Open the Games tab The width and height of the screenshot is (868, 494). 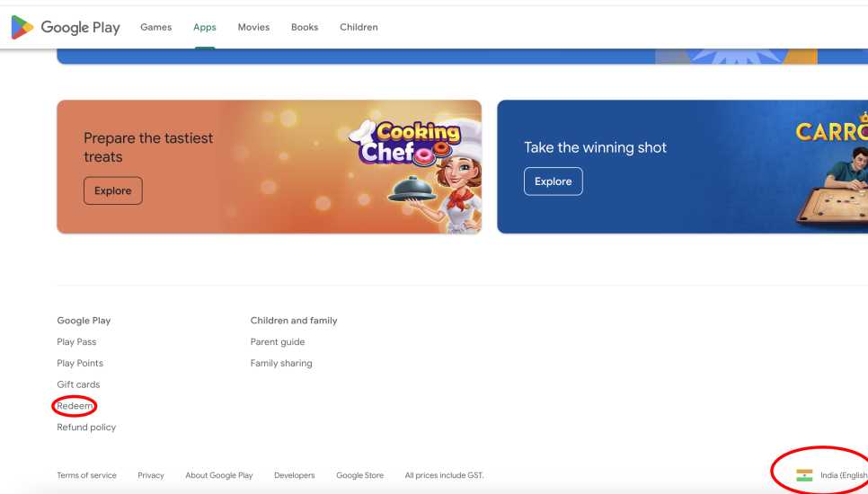click(156, 27)
